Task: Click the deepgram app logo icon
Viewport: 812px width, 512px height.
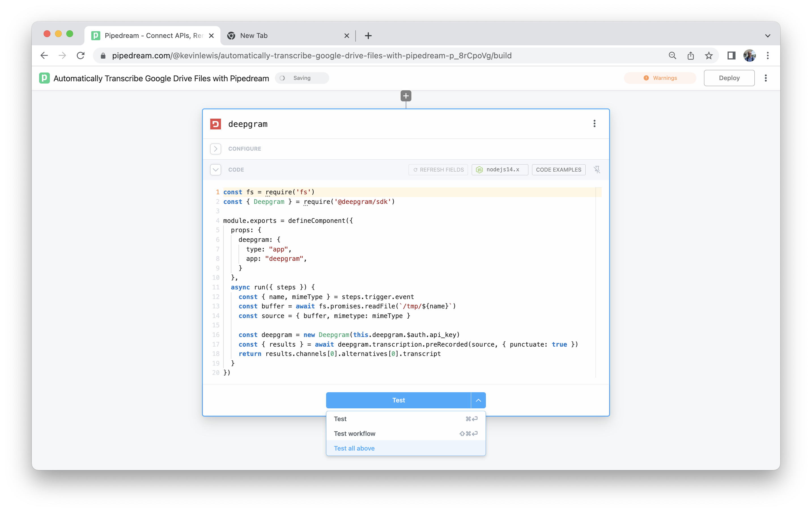Action: (x=216, y=124)
